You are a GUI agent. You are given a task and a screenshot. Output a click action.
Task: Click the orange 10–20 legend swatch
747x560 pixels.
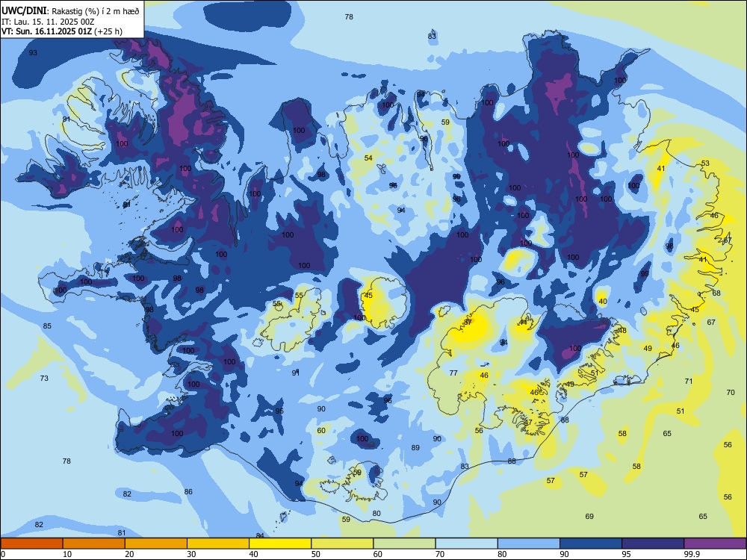(94, 544)
